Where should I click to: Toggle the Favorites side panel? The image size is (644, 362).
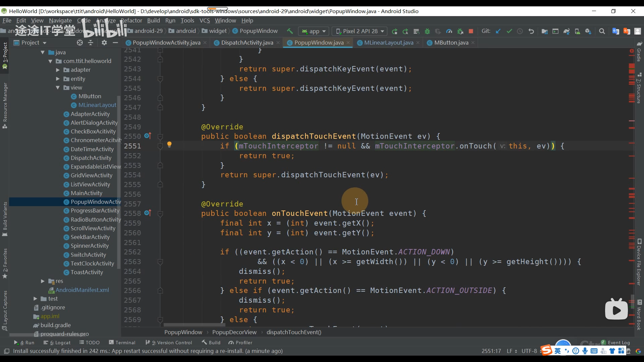click(x=5, y=263)
